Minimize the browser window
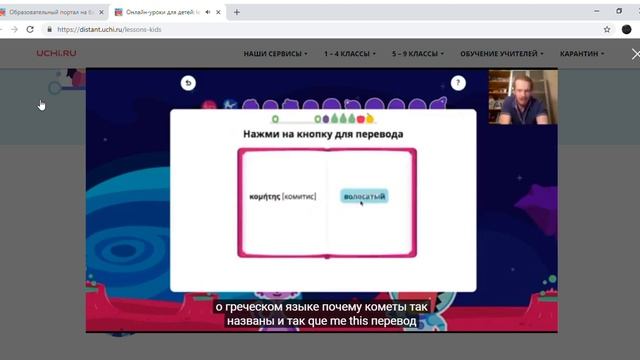The width and height of the screenshot is (640, 360). pos(597,11)
